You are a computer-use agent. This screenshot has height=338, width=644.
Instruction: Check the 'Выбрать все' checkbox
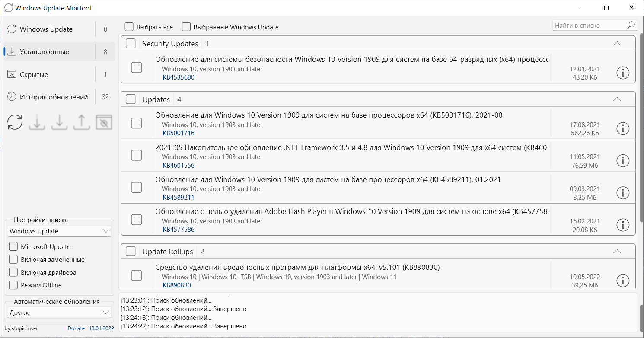click(x=129, y=27)
